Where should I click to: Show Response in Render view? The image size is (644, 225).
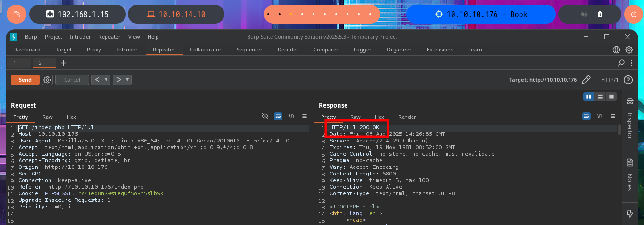(407, 117)
